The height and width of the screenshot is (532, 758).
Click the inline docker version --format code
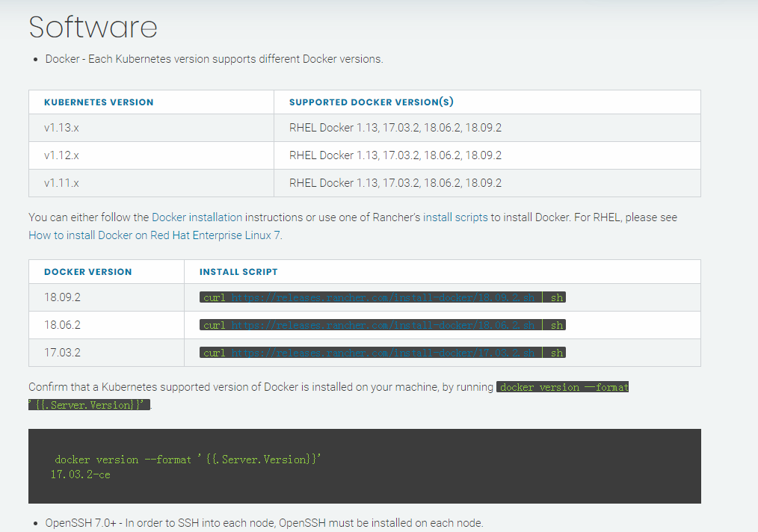pos(563,387)
